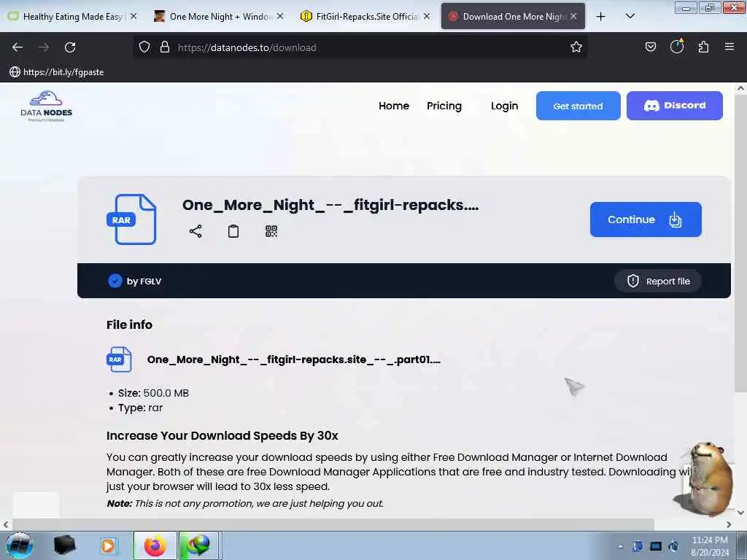747x560 pixels.
Task: Click the verified badge beside by FGLV
Action: pyautogui.click(x=115, y=281)
